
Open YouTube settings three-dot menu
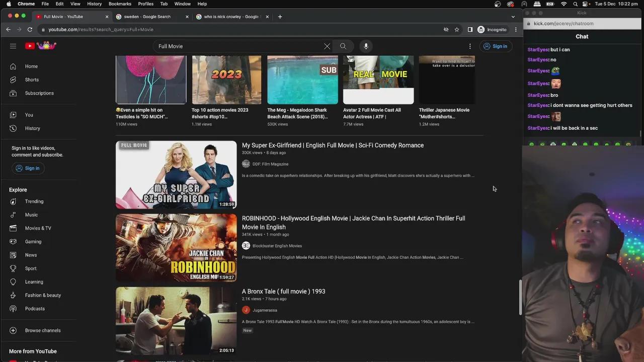[x=470, y=46]
